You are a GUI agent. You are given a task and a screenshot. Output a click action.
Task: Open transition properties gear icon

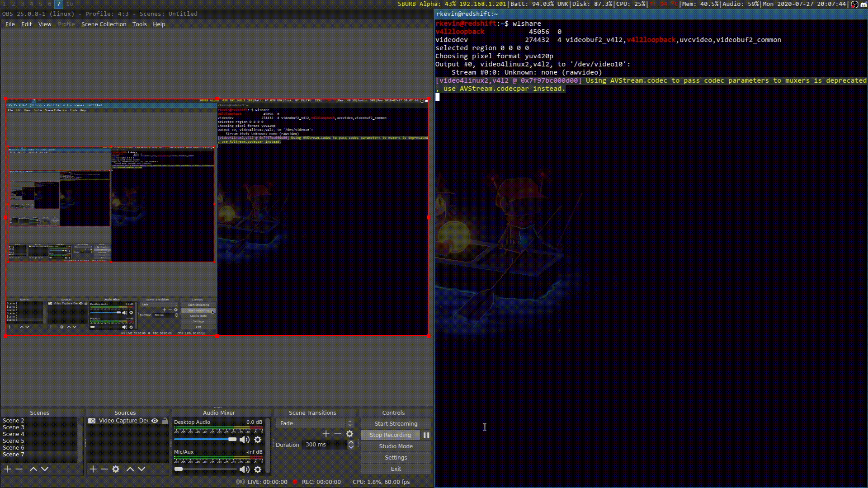(349, 434)
